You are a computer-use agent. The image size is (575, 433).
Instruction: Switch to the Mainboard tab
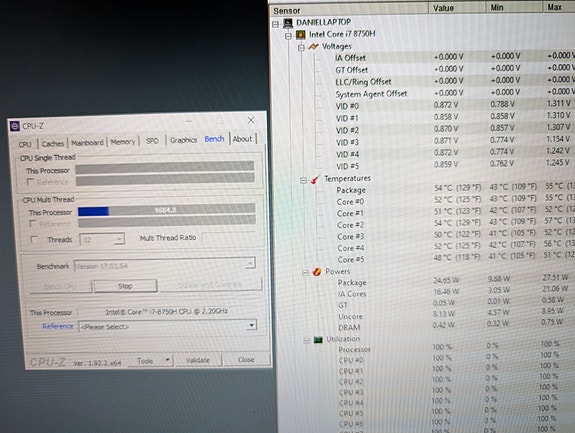tap(87, 143)
